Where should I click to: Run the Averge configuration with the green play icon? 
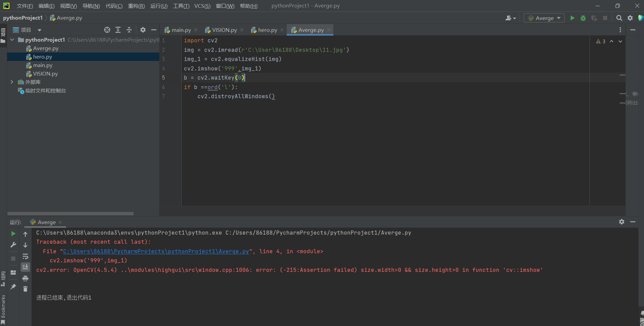pyautogui.click(x=572, y=18)
